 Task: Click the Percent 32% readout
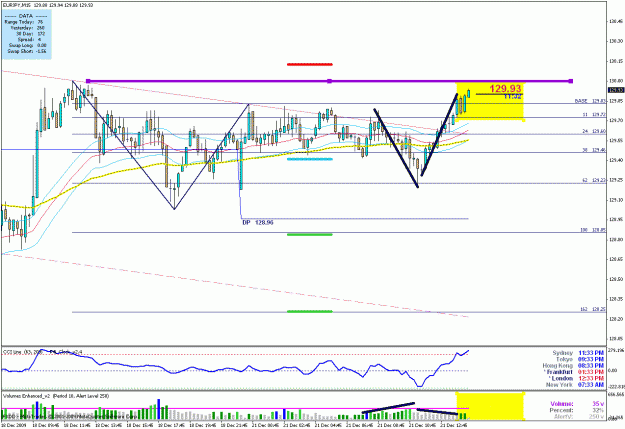[x=577, y=410]
